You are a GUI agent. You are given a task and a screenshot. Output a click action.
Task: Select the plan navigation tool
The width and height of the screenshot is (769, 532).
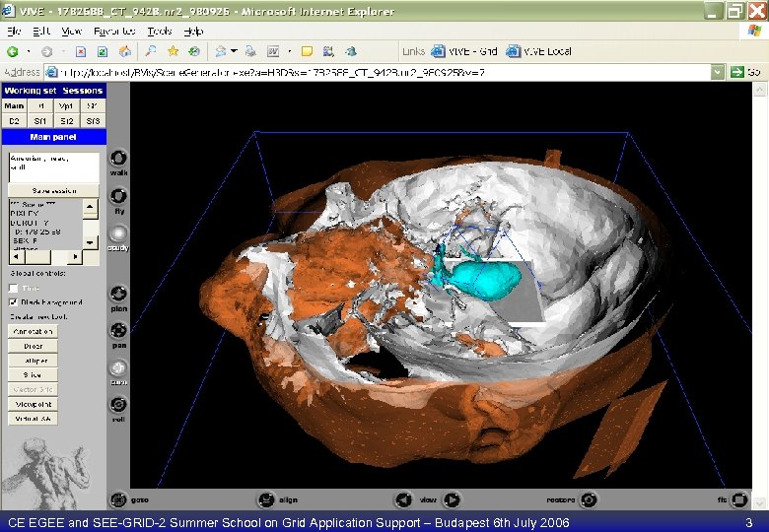point(118,294)
